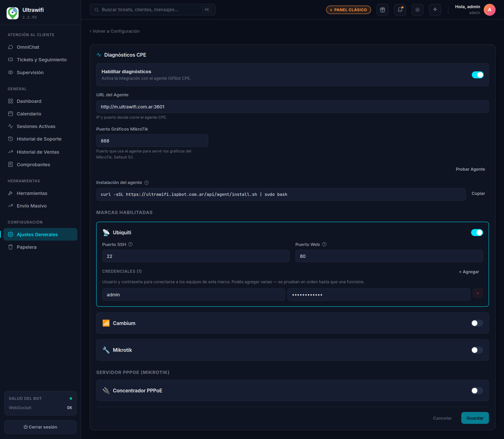This screenshot has height=439, width=504.
Task: Click the Cambium signal bars icon
Action: pyautogui.click(x=106, y=323)
